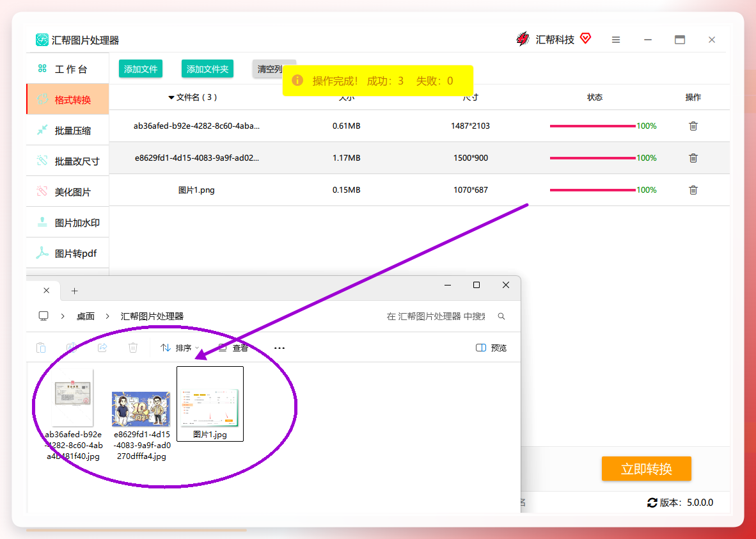The image size is (756, 539).
Task: Click the share icon in explorer toolbar
Action: pyautogui.click(x=102, y=348)
